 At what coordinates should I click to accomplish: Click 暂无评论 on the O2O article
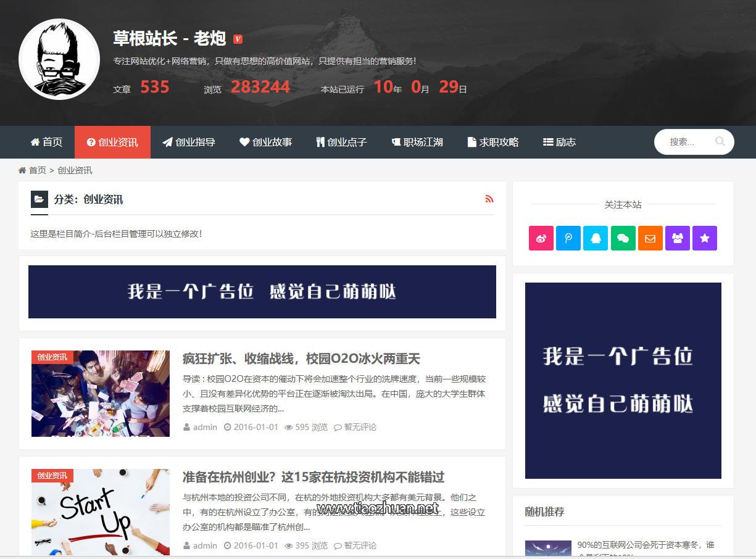[x=355, y=427]
